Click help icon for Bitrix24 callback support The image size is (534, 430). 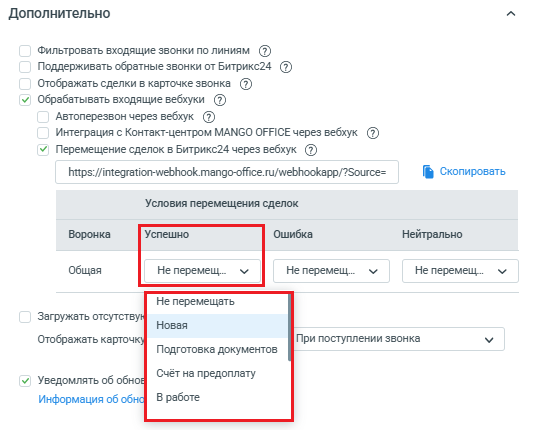pyautogui.click(x=286, y=67)
